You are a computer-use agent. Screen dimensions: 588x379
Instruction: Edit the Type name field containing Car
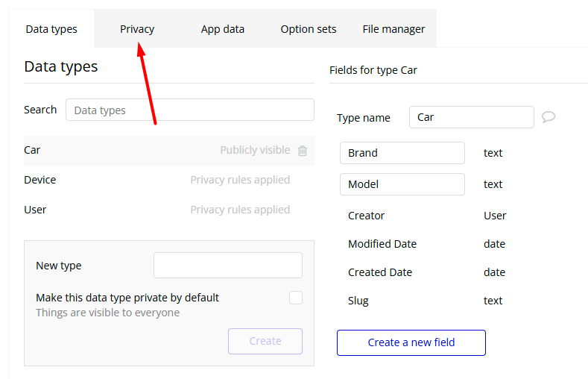coord(471,117)
